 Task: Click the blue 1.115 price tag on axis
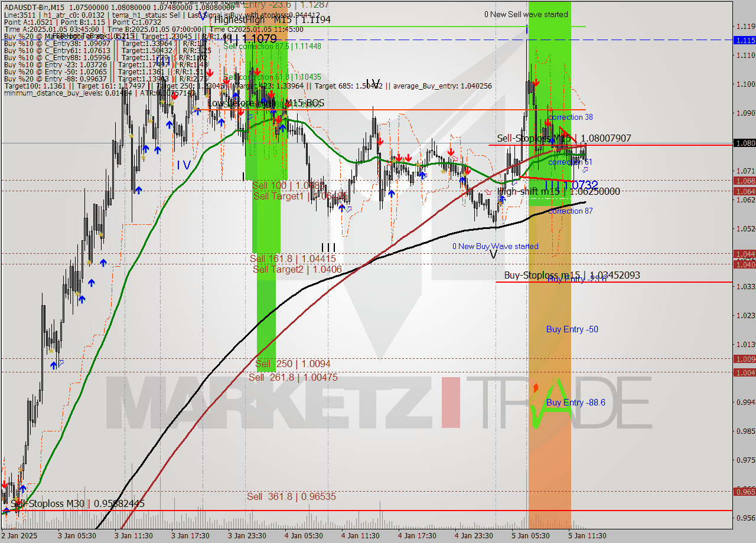744,40
